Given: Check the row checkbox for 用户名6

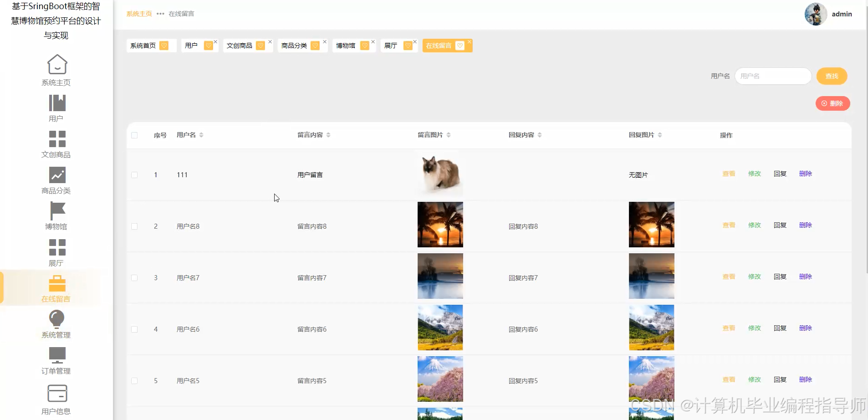Looking at the screenshot, I should pos(134,329).
